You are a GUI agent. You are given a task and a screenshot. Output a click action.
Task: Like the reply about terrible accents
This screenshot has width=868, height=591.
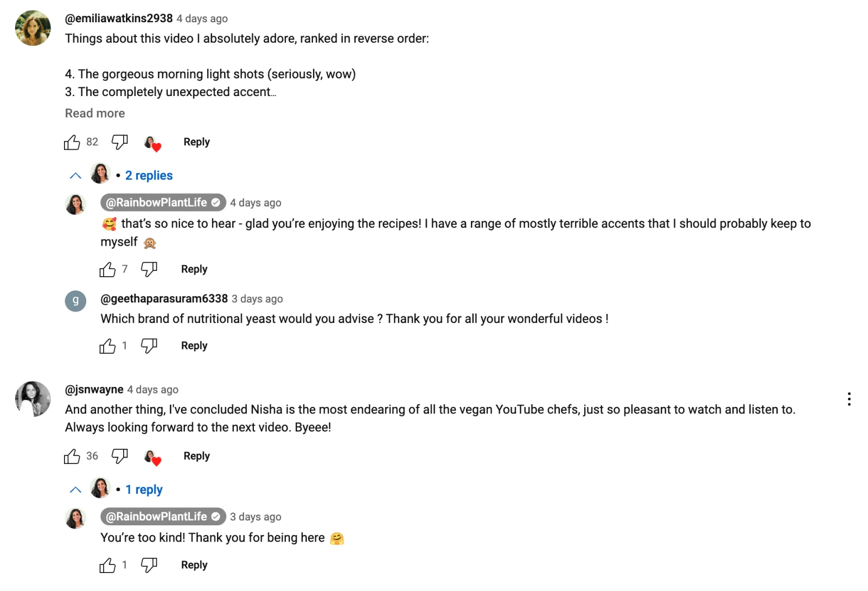[107, 269]
